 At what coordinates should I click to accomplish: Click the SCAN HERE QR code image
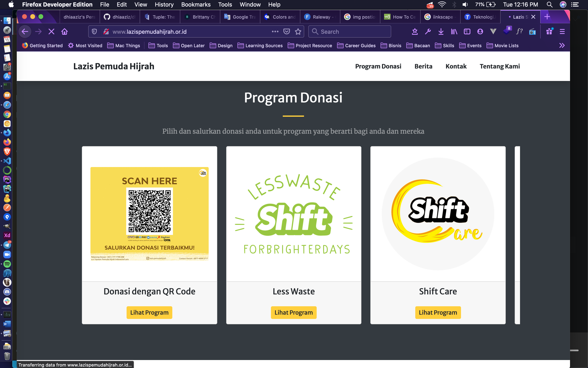click(x=149, y=214)
